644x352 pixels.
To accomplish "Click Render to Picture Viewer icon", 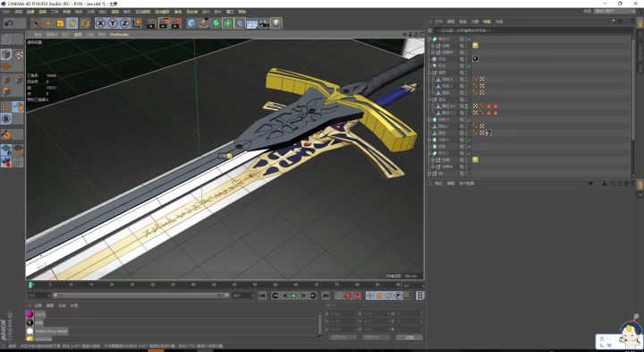I will [x=164, y=23].
